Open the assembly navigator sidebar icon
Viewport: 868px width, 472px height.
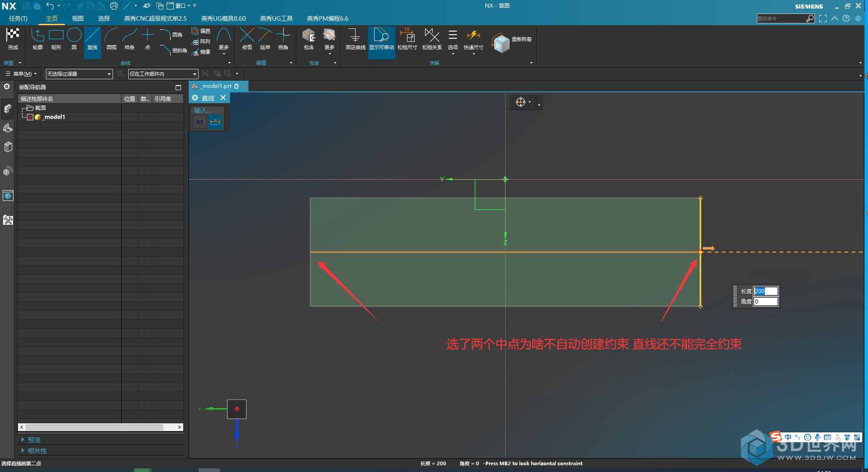[8, 108]
